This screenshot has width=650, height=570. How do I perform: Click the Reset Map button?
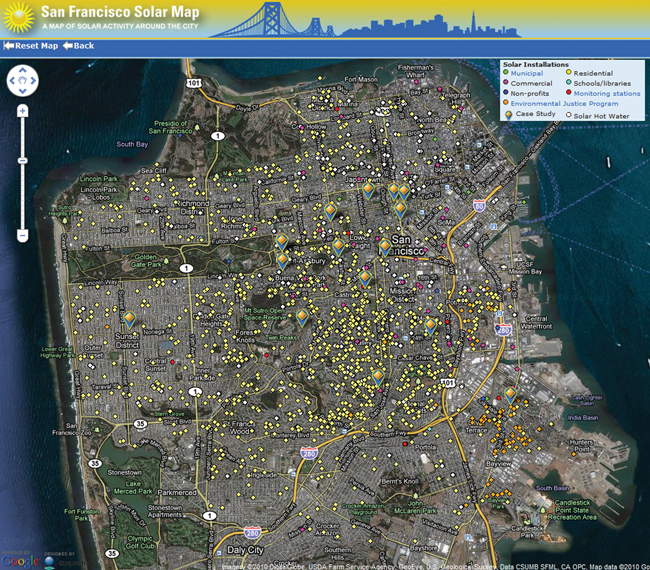[x=31, y=46]
